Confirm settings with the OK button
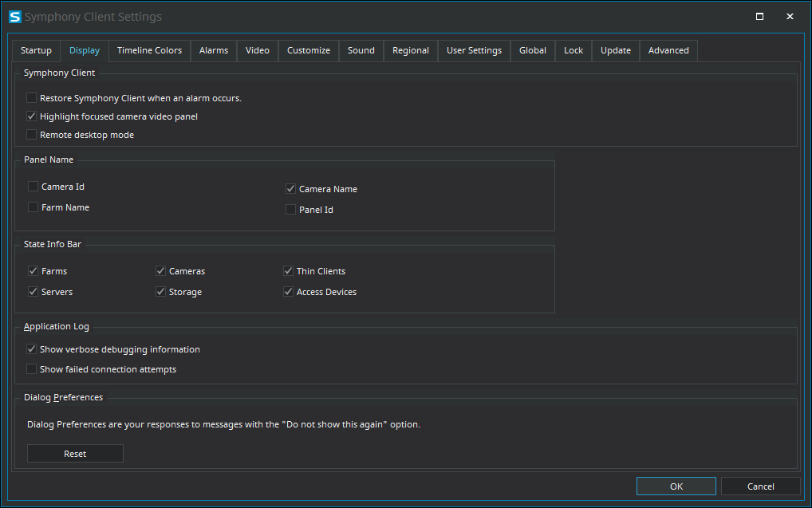 click(x=676, y=486)
